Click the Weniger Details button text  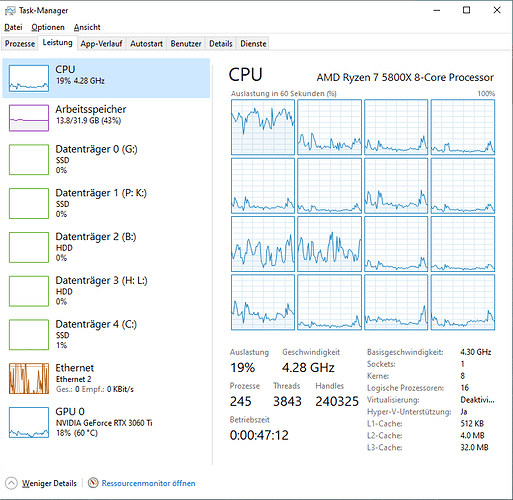pyautogui.click(x=49, y=483)
